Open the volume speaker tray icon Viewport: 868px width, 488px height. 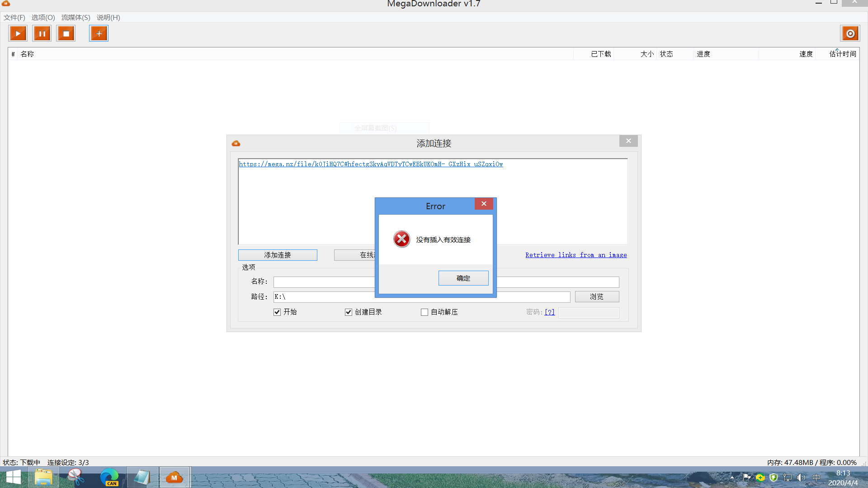point(801,477)
